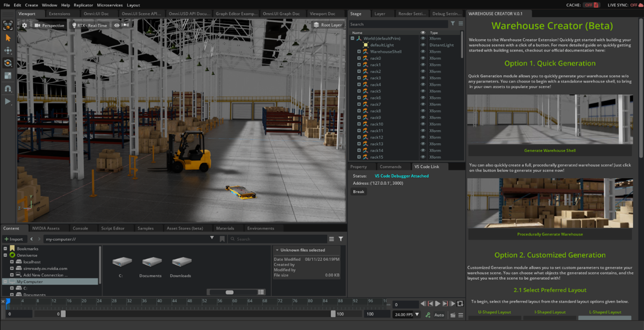Collapse the World (defaultPrim) node

[353, 39]
